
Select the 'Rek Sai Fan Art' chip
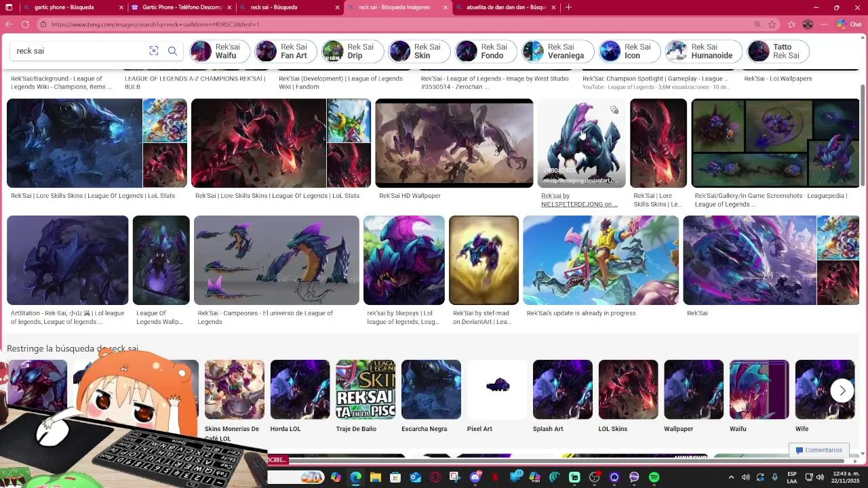pos(285,51)
